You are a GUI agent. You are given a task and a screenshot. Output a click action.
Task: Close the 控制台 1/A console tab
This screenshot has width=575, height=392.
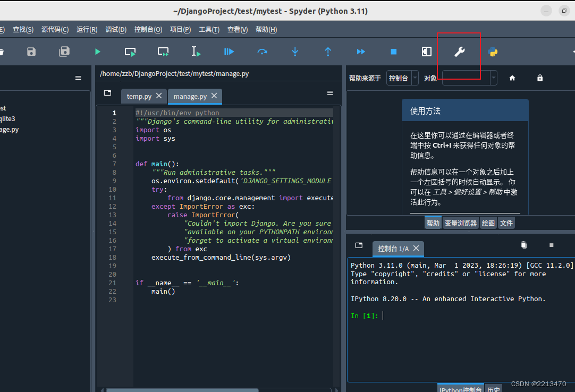416,248
